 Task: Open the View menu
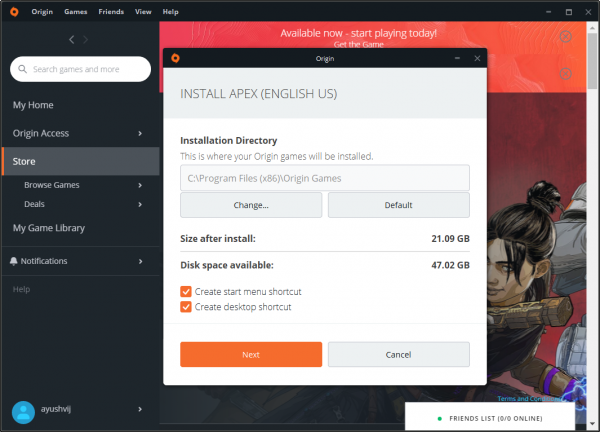(143, 12)
